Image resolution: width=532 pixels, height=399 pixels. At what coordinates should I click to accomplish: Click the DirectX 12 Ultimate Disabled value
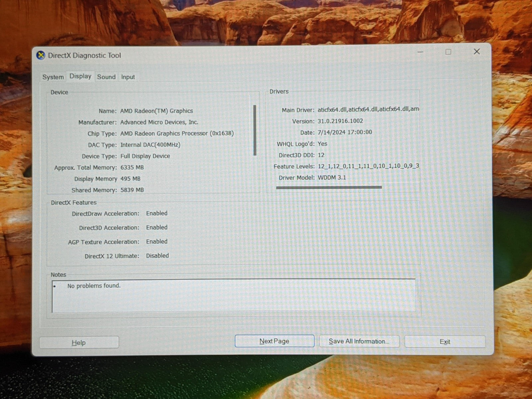(157, 256)
